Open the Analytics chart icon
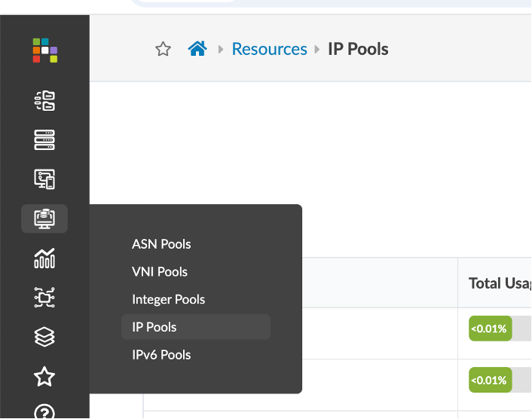 point(44,258)
